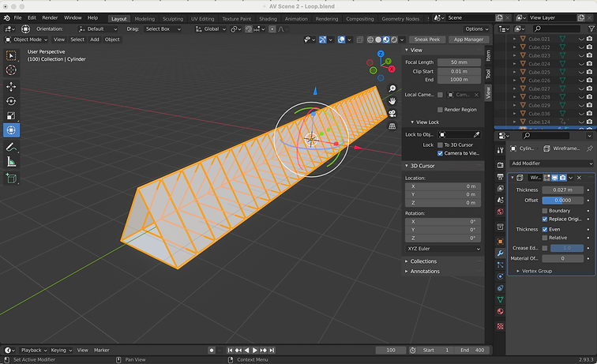Image resolution: width=597 pixels, height=364 pixels.
Task: Remove the Wireframe modifier
Action: pyautogui.click(x=579, y=178)
